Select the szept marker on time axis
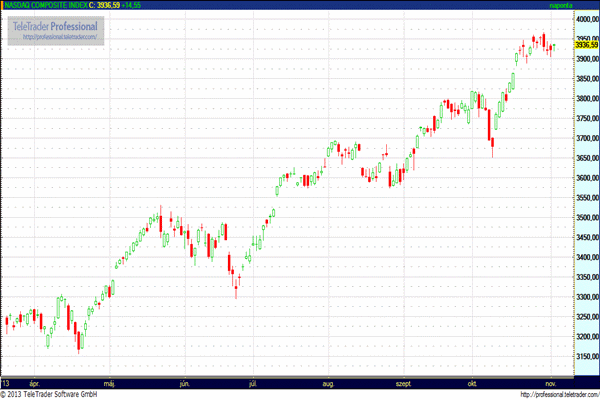 403,384
